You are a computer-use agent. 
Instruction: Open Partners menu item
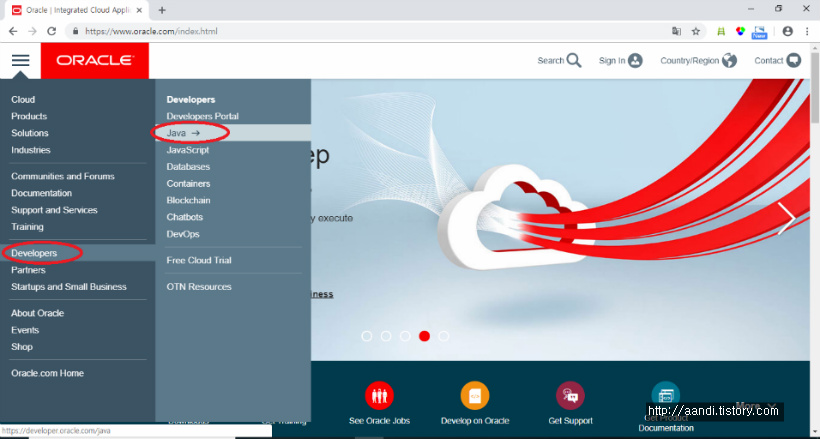(x=28, y=270)
